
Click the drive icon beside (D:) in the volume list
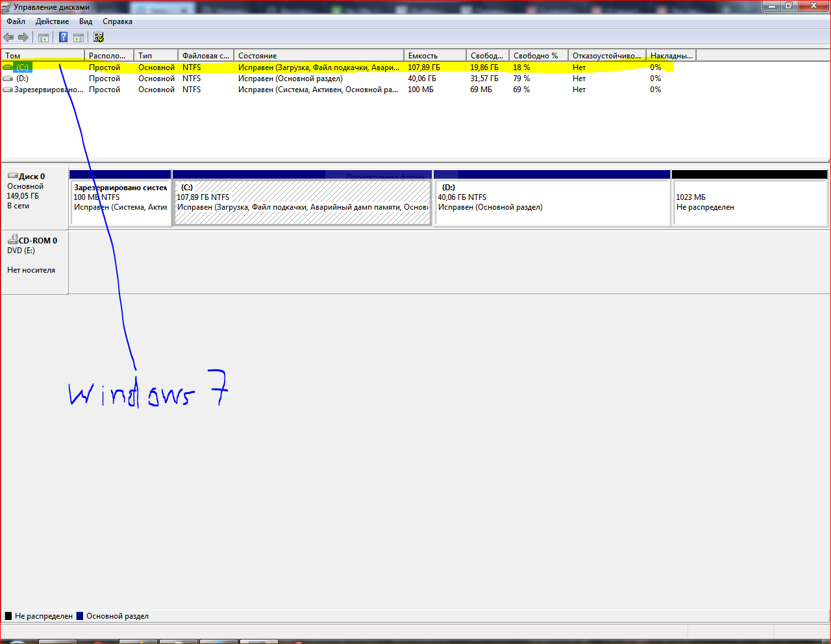pos(8,79)
